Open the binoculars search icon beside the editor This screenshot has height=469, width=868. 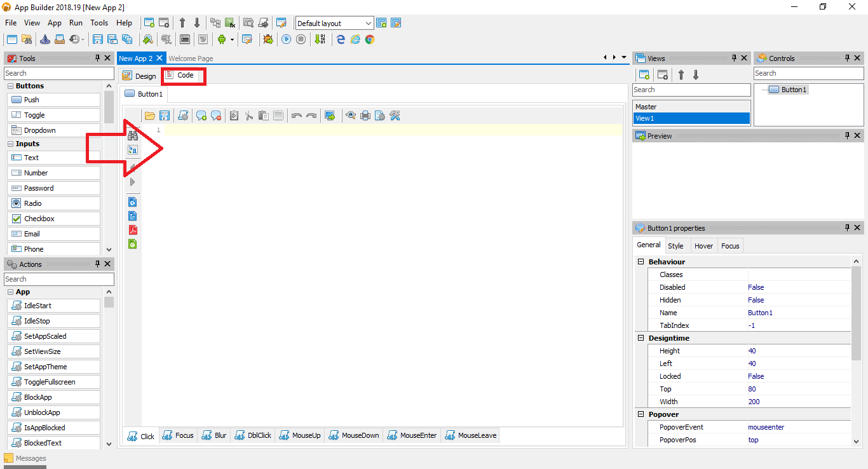(133, 135)
